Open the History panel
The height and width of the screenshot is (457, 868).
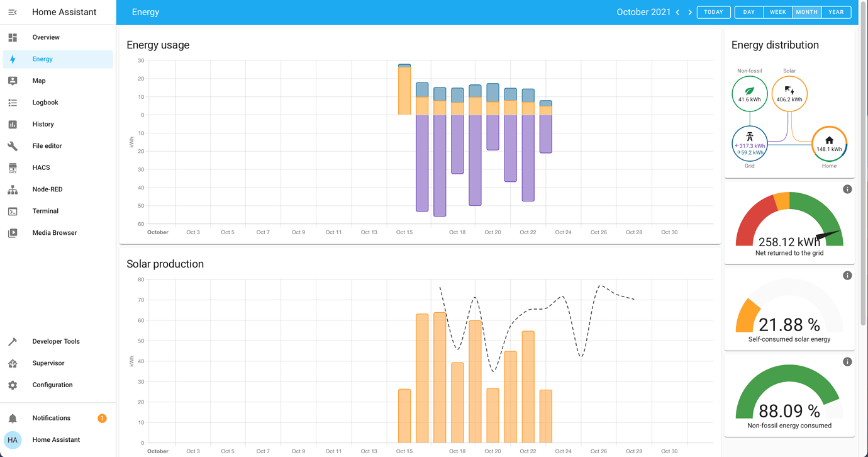(44, 124)
